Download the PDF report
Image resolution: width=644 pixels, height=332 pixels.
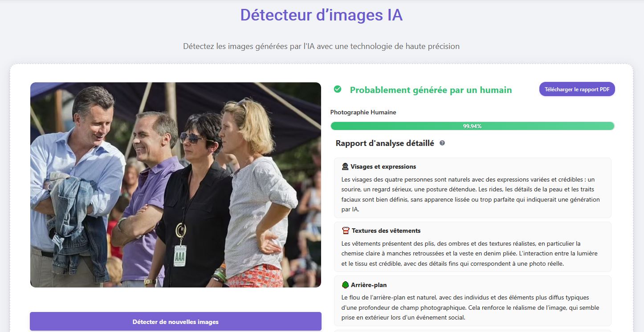[x=577, y=89]
